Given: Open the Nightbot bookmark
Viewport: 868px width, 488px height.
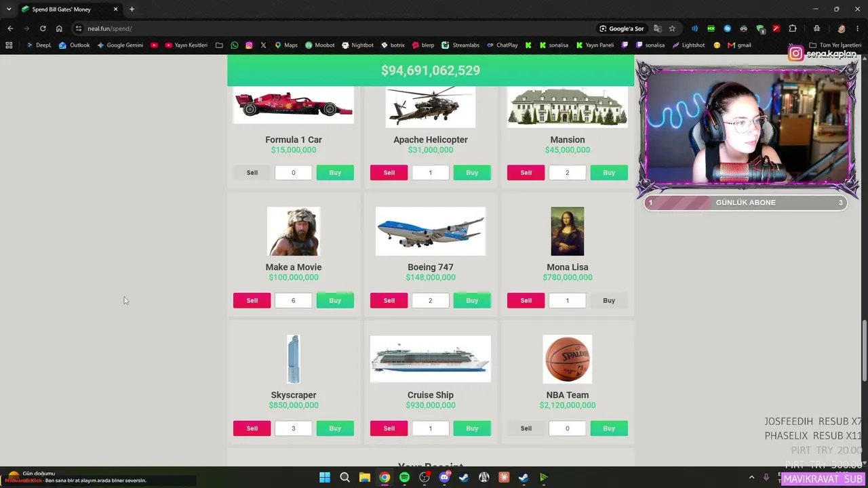Looking at the screenshot, I should tap(357, 45).
